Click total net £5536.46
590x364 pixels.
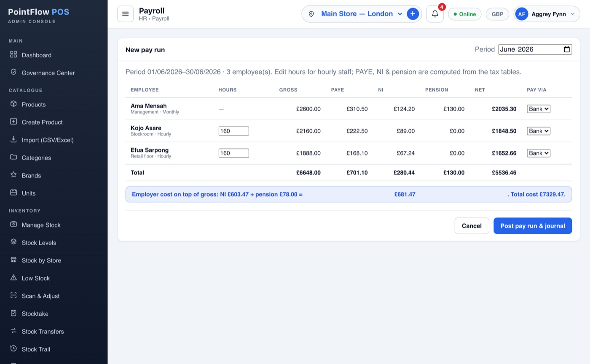point(504,172)
